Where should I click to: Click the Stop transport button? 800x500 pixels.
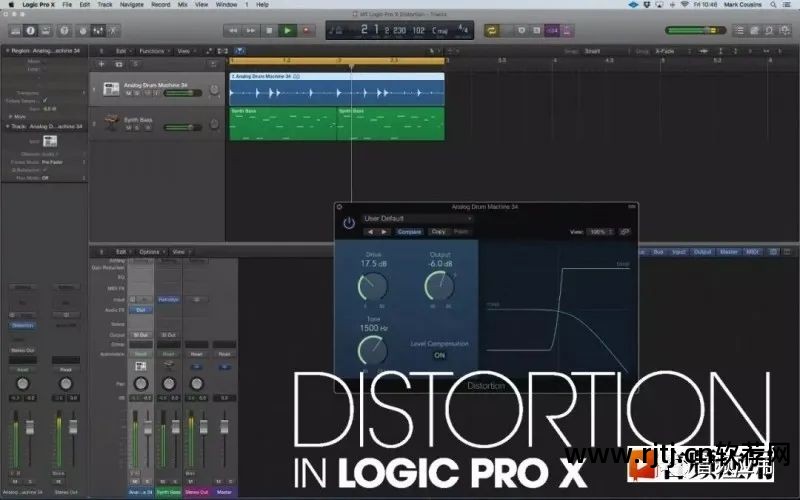[269, 31]
